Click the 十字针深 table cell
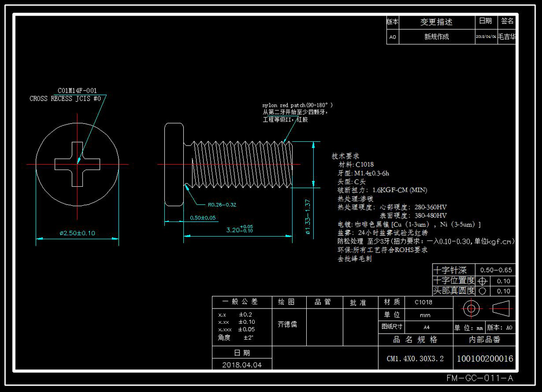Viewport: 542px width, 392px height. click(x=454, y=270)
